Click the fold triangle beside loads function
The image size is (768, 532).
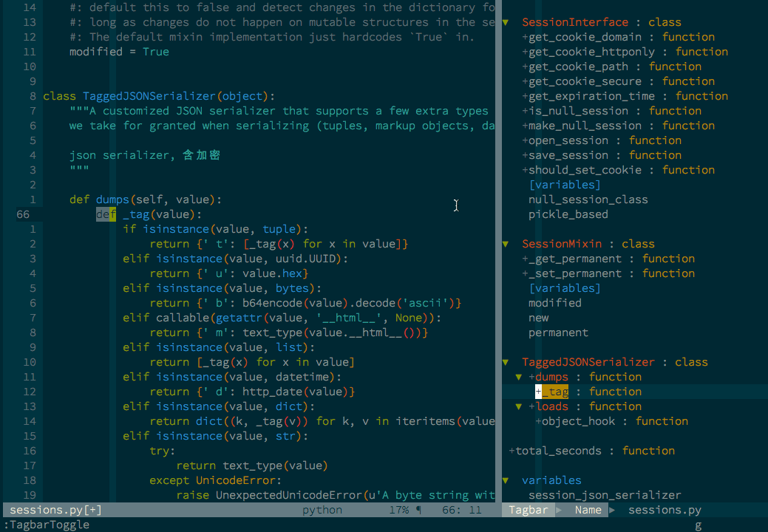[518, 406]
